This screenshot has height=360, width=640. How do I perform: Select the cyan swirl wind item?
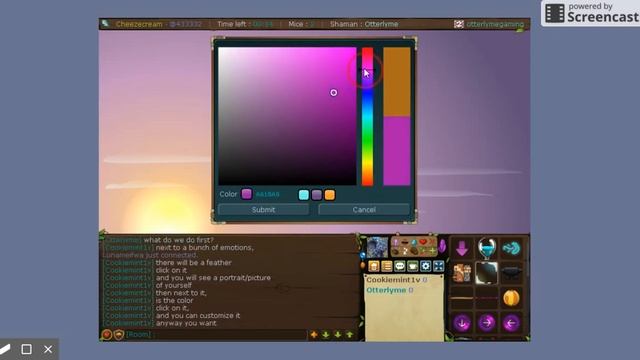pyautogui.click(x=511, y=248)
